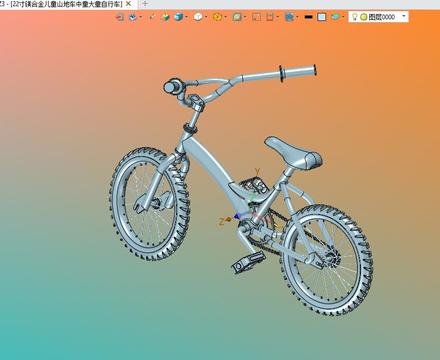
Task: Open dropdown arrow next to the blue cube icon
Action: [186, 17]
